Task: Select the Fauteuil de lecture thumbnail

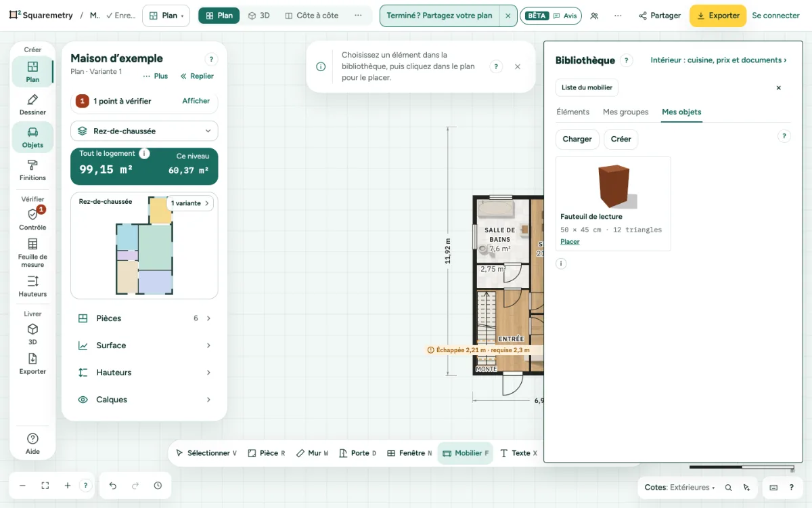Action: (x=613, y=186)
